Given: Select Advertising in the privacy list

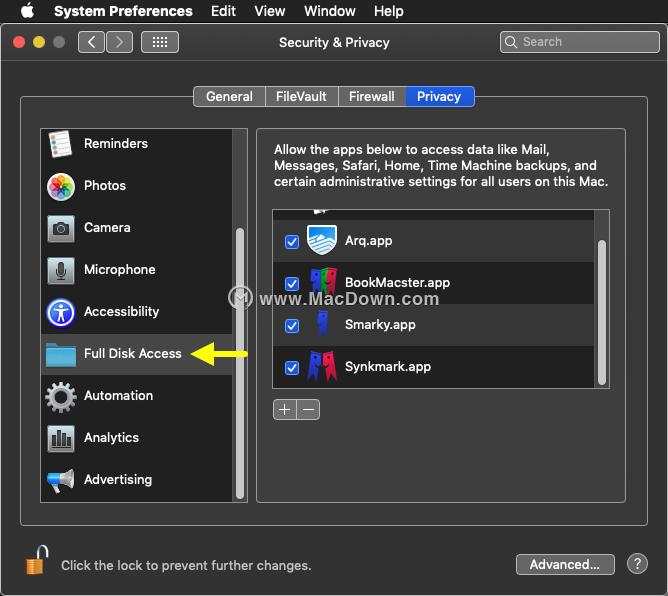Looking at the screenshot, I should (118, 480).
